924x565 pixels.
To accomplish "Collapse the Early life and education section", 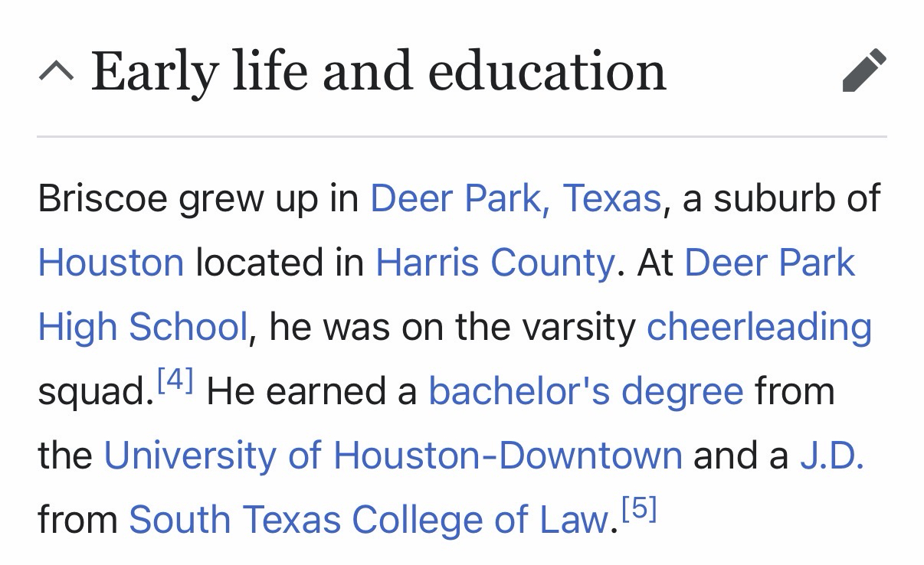I will point(56,72).
